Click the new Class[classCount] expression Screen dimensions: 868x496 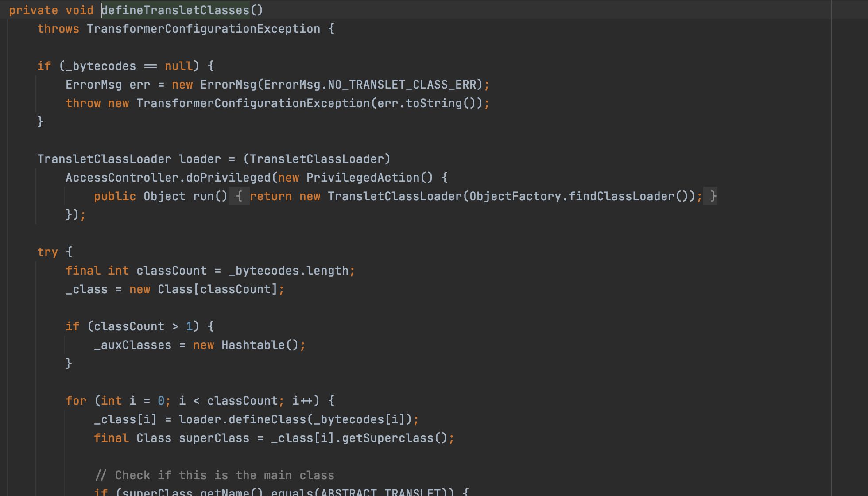[203, 289]
